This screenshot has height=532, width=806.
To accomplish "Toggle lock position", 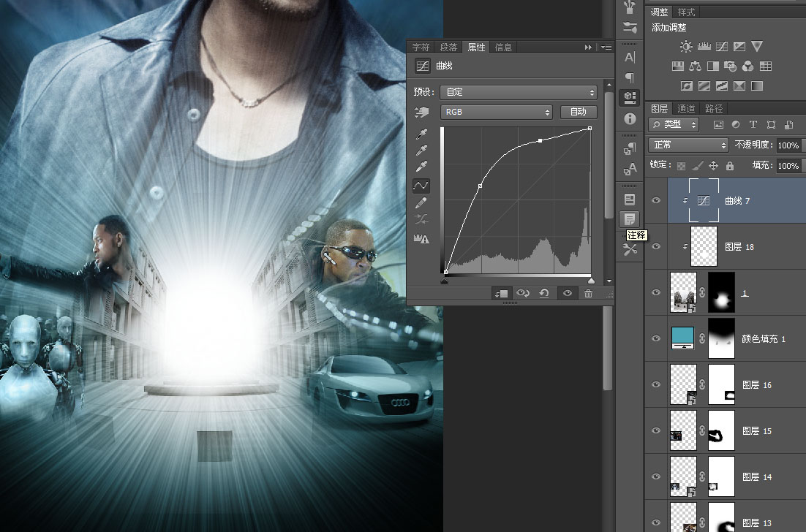I will click(x=713, y=165).
